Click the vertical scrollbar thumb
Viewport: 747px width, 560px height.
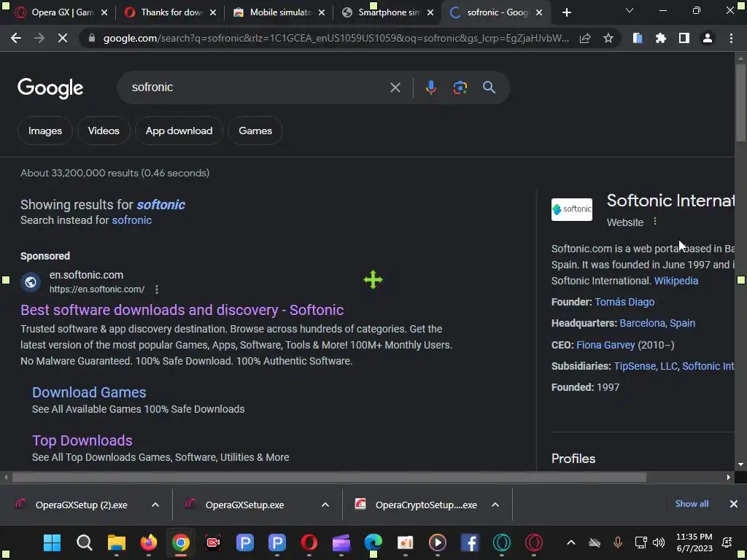(740, 102)
